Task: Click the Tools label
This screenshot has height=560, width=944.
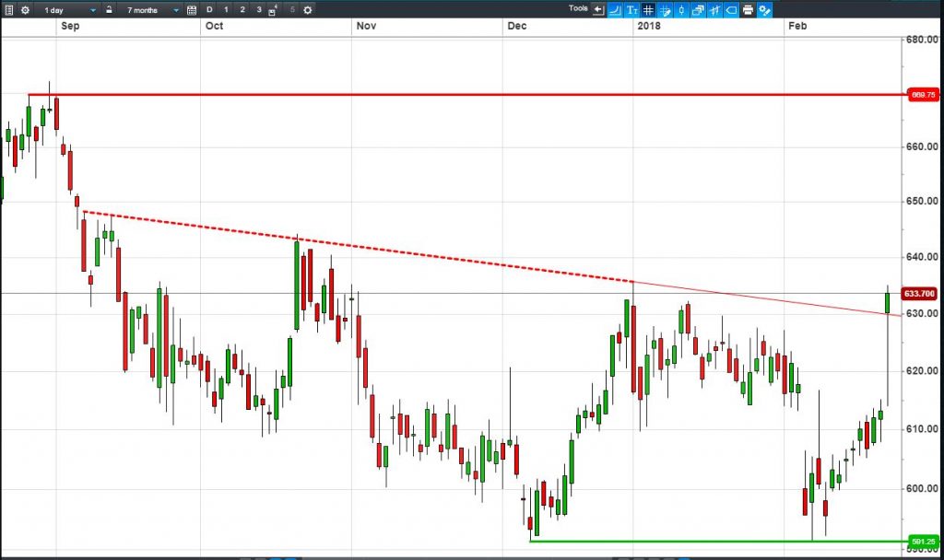Action: click(578, 8)
